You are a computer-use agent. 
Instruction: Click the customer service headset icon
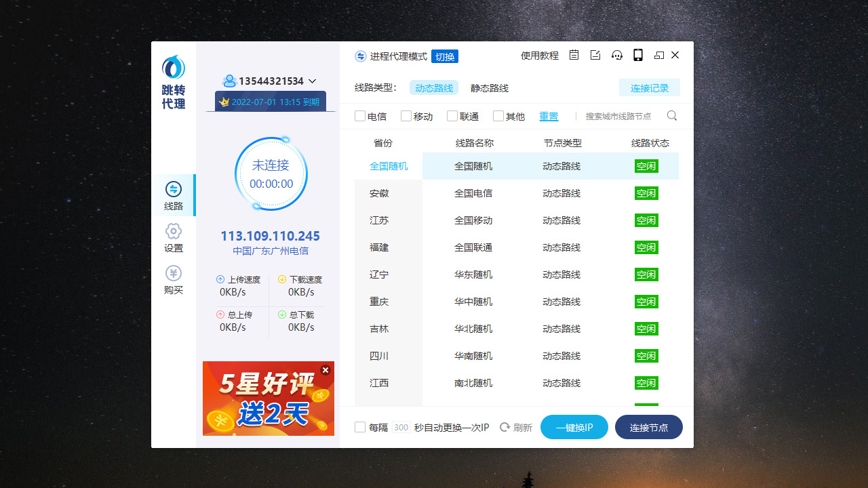[x=617, y=56]
